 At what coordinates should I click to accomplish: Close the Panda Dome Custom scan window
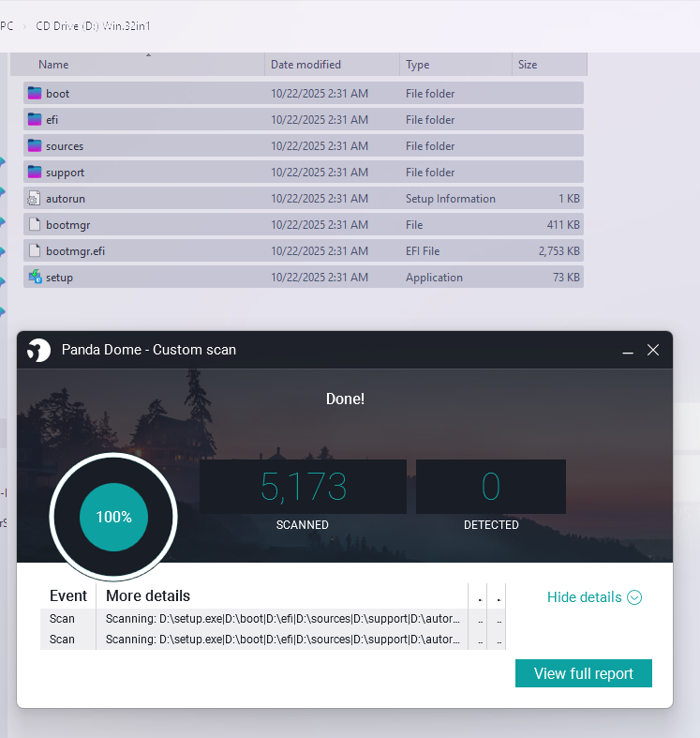click(653, 350)
